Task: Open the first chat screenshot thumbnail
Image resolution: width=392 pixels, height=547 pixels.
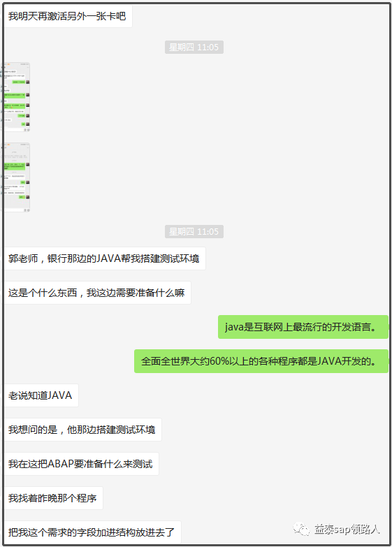Action: pos(17,97)
